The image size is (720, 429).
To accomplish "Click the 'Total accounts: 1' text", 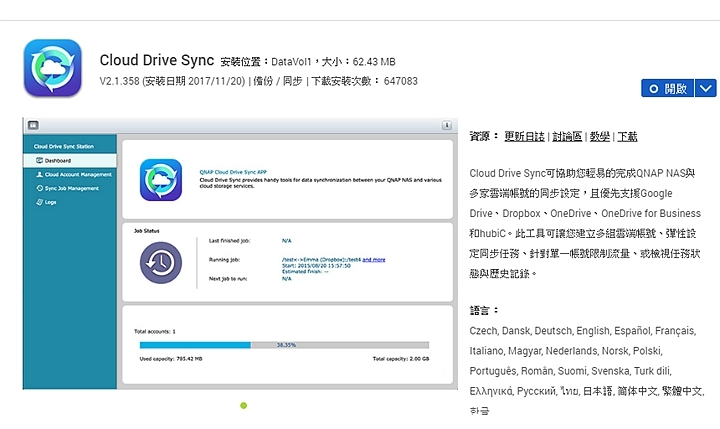I will point(155,331).
